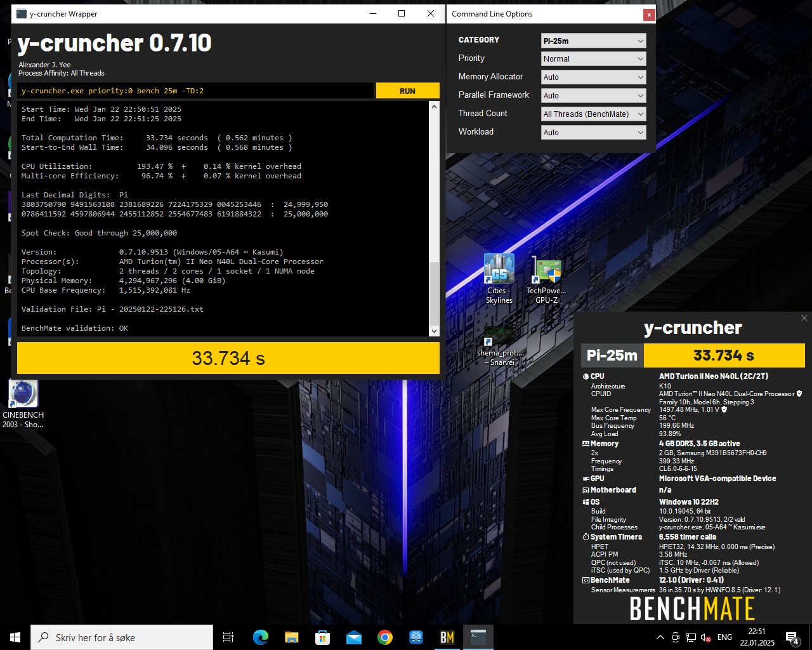Open the blue gear-like app in the taskbar

pos(416,637)
